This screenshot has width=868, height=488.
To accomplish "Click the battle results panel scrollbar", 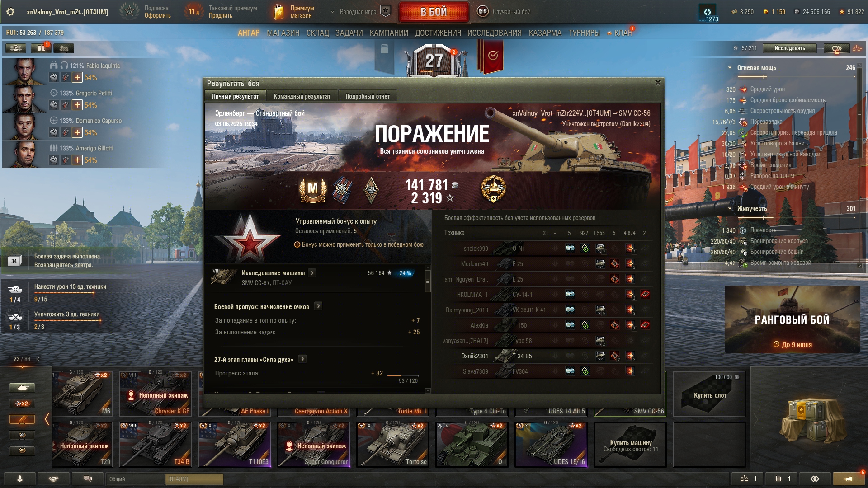I will (428, 283).
